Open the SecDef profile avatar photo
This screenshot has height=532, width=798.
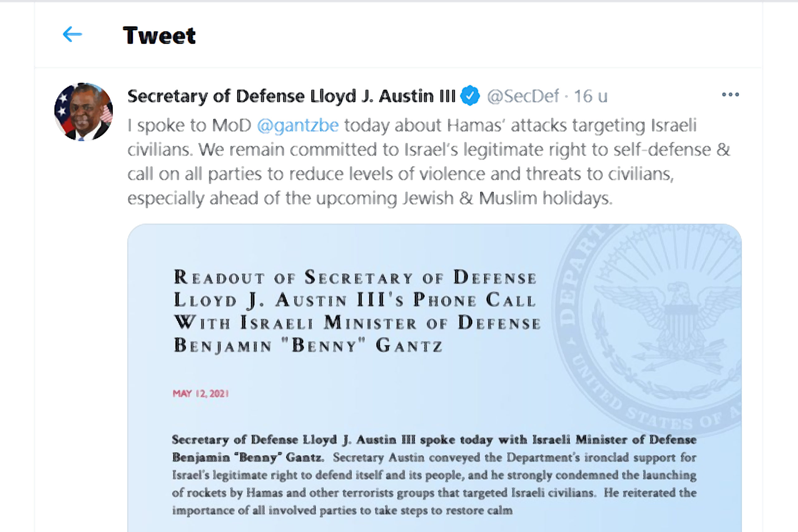point(84,112)
